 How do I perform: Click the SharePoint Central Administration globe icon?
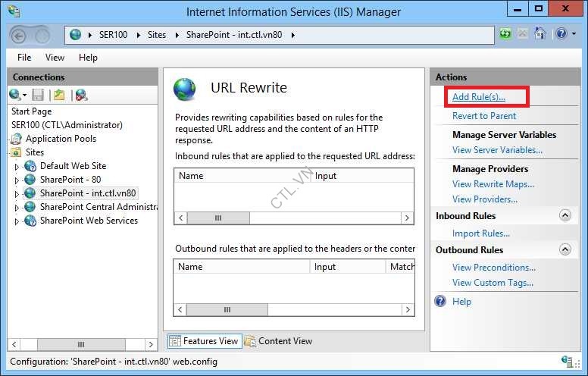click(30, 207)
